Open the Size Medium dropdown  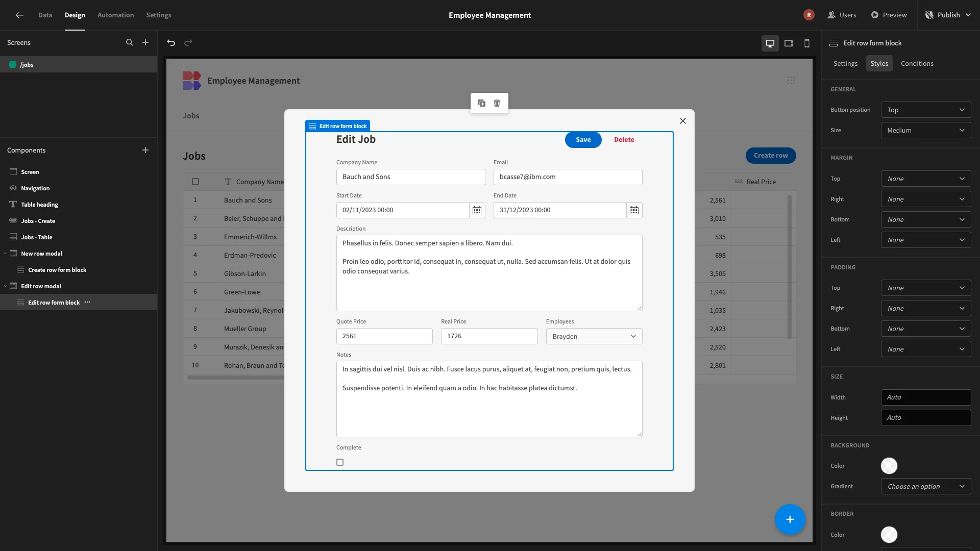pos(926,131)
